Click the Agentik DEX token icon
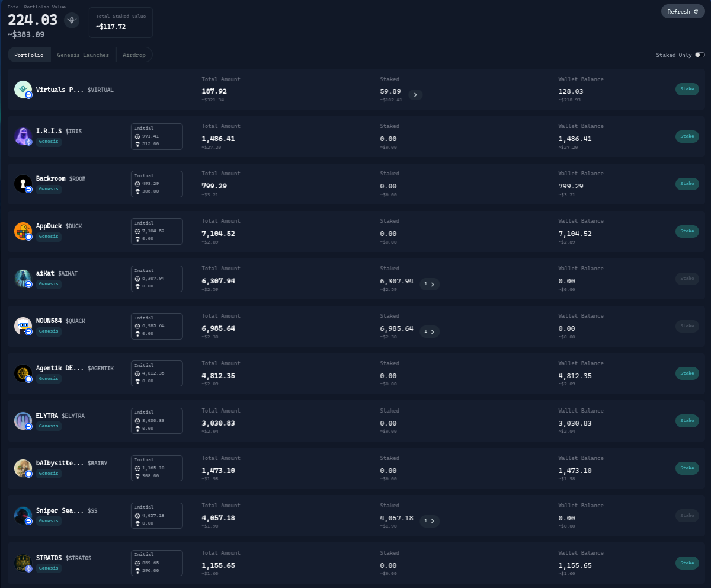This screenshot has height=588, width=711. (x=23, y=373)
